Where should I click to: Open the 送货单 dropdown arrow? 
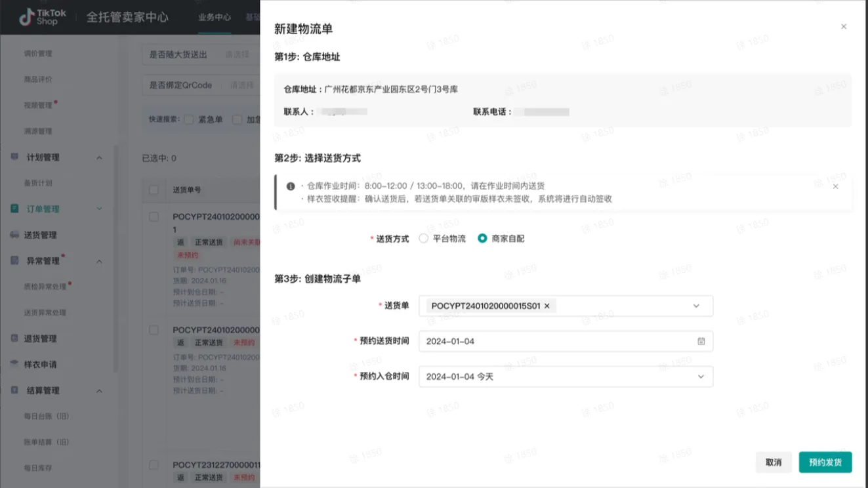pyautogui.click(x=696, y=306)
